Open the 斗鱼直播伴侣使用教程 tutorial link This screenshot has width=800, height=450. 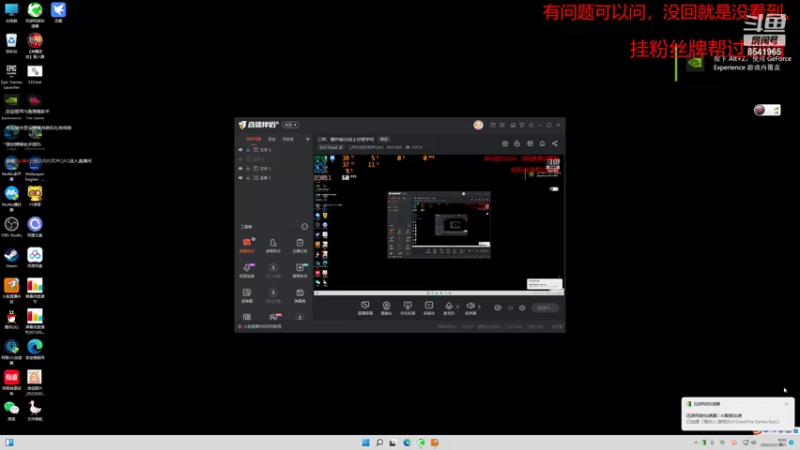262,327
